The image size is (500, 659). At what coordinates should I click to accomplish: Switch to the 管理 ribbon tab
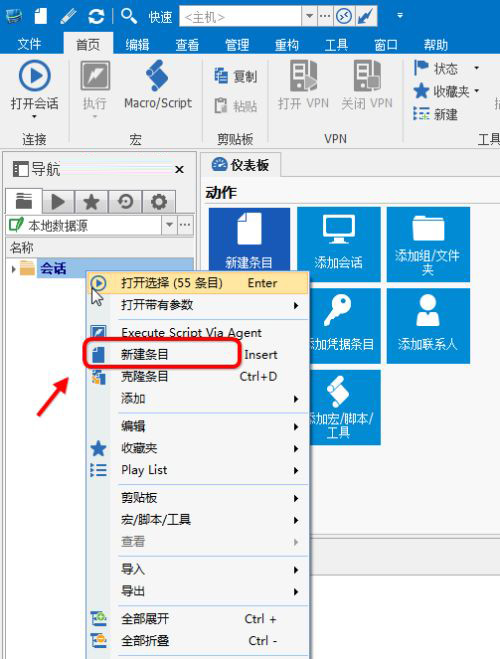237,44
